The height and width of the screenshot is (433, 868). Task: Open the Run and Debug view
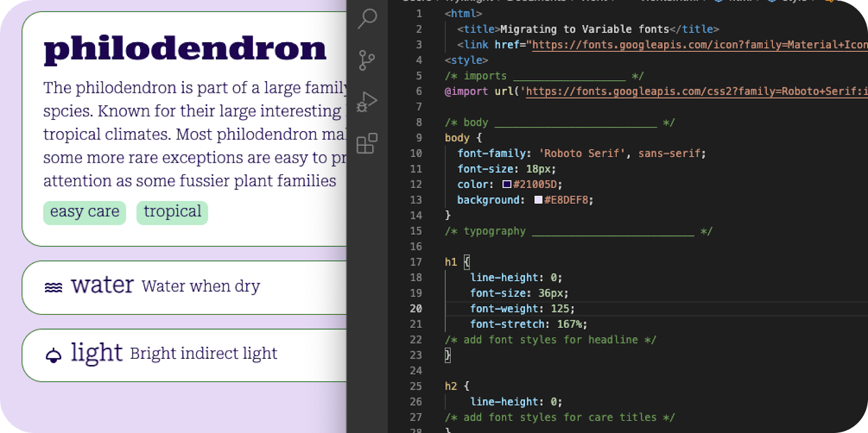(367, 102)
